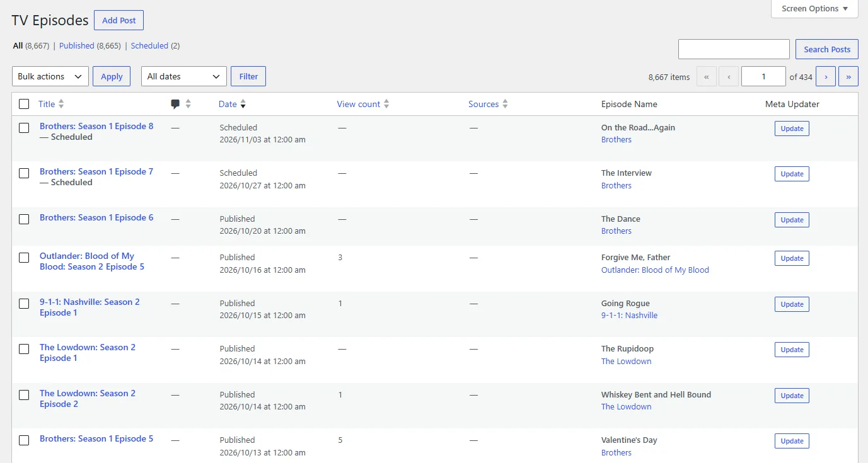Click the comments bubble column icon
868x463 pixels.
click(175, 105)
